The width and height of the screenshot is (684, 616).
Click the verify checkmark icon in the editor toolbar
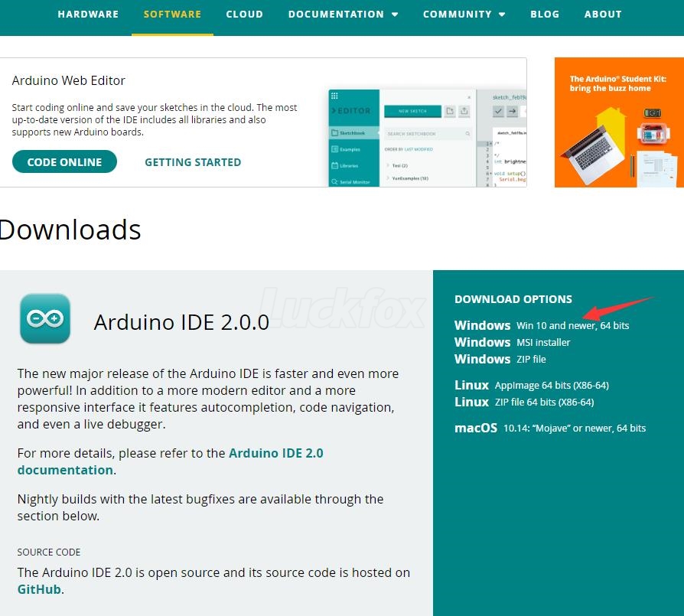(x=497, y=111)
